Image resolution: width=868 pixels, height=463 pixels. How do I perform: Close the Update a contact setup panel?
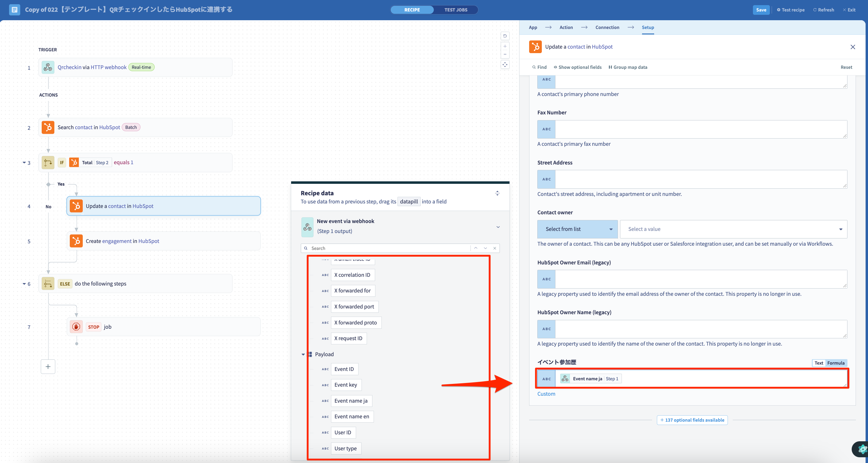point(853,47)
